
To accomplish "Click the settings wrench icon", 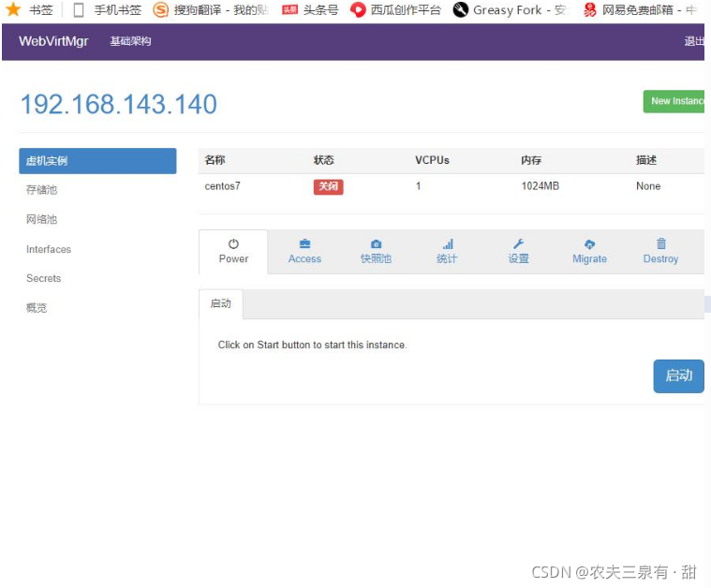I will pyautogui.click(x=518, y=243).
